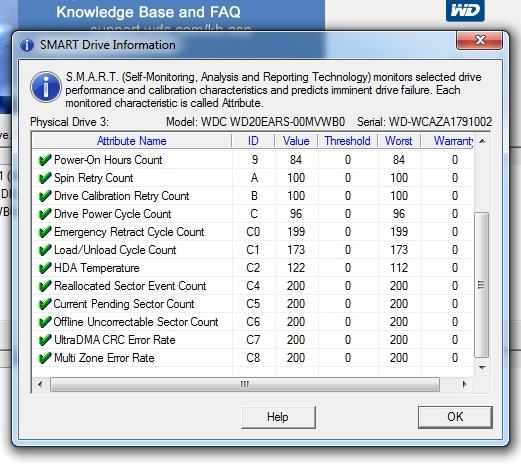Sort by Warranty column header
Viewport: 521px width, 467px height.
pos(447,141)
